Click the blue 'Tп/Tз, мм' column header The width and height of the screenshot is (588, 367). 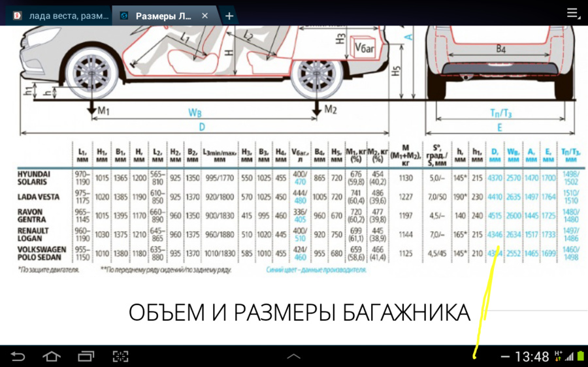[571, 155]
